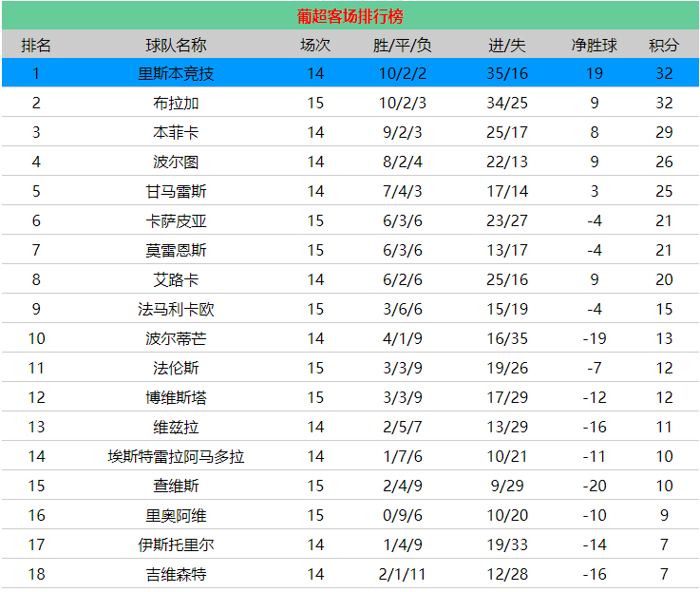Click on the 波尔图 team name
Screen dimensions: 700x592
click(176, 162)
